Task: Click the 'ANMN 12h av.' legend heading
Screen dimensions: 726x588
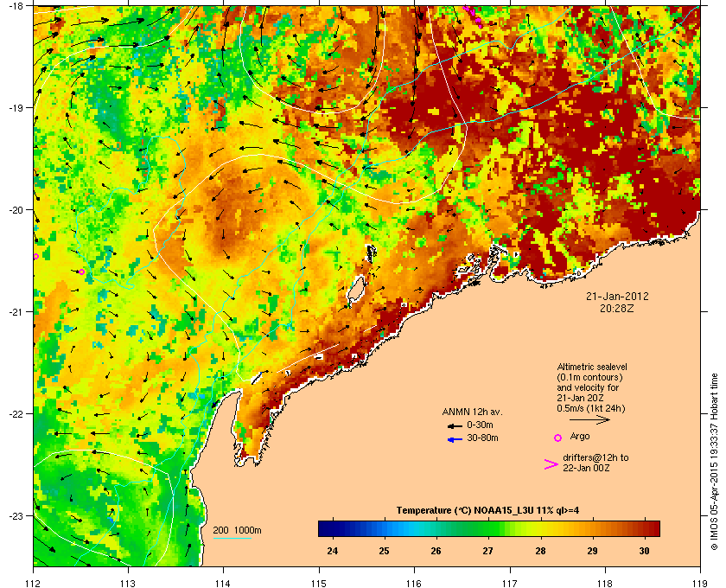Action: pos(472,412)
